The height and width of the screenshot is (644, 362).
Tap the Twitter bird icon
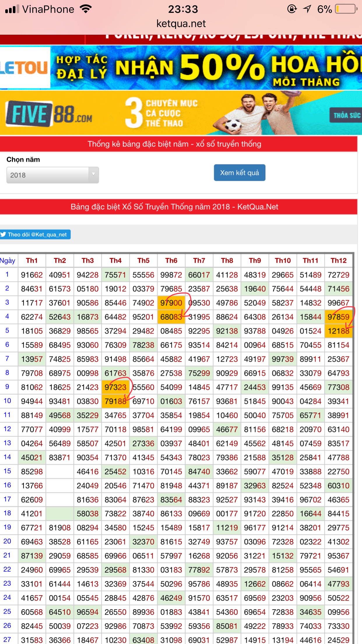(x=3, y=235)
